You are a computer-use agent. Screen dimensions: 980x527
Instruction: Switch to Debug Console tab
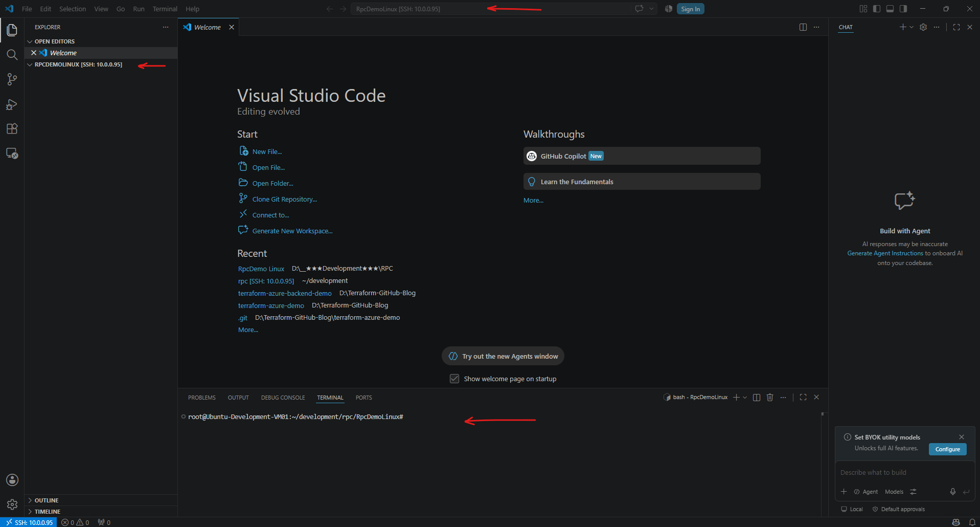[x=283, y=398]
